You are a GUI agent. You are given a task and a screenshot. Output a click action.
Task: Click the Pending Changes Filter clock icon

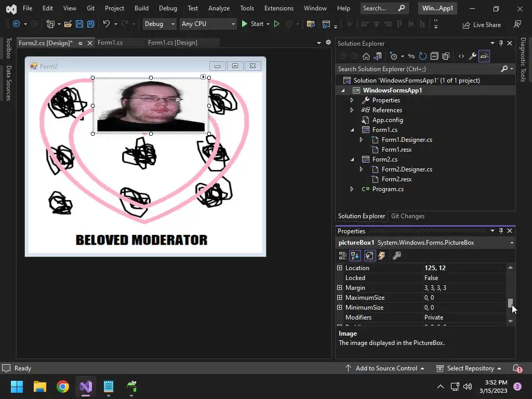(x=394, y=56)
